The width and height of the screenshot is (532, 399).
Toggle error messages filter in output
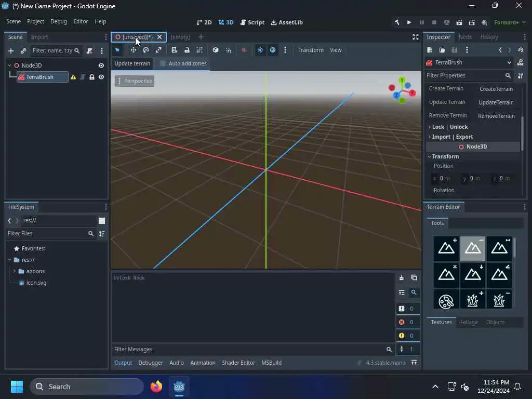tap(408, 322)
